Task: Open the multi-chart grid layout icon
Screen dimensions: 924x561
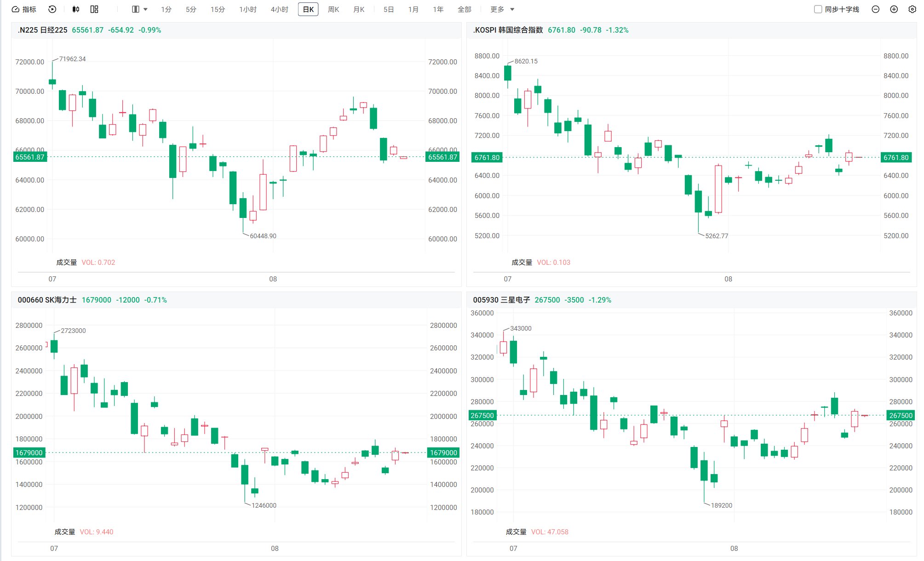Action: pos(94,9)
